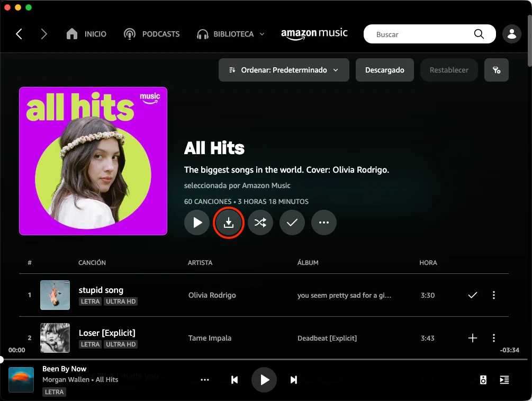Toggle playlist added-to-library checkmark
Screen dimensions: 532x401
pyautogui.click(x=292, y=222)
